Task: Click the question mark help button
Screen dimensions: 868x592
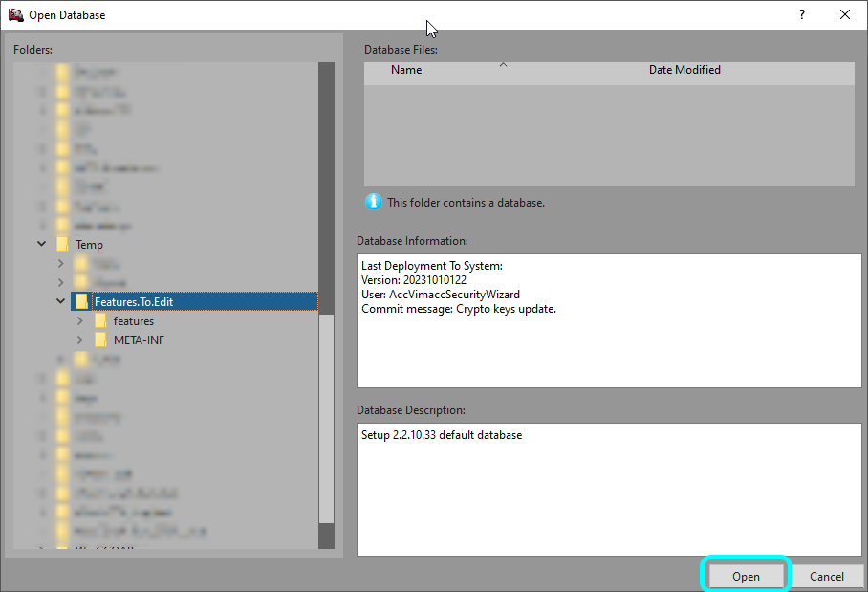Action: (x=801, y=14)
